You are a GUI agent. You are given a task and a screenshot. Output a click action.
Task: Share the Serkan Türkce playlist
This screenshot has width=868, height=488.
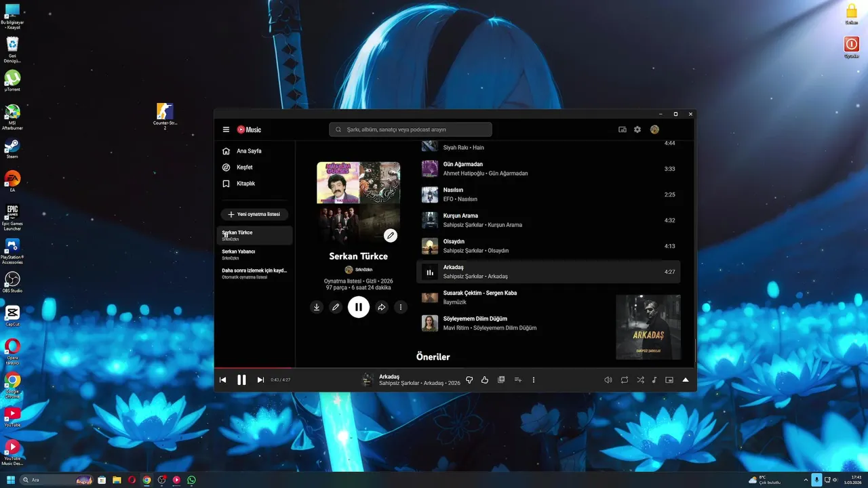pyautogui.click(x=381, y=307)
